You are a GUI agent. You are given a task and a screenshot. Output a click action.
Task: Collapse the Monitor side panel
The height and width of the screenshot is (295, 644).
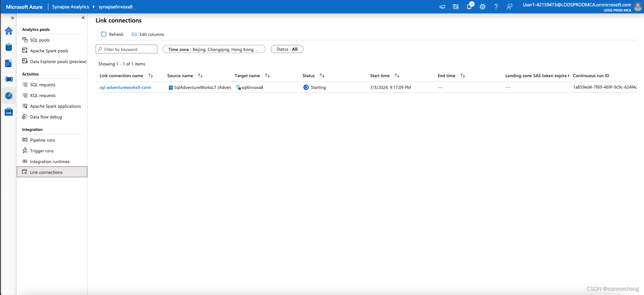[x=83, y=18]
